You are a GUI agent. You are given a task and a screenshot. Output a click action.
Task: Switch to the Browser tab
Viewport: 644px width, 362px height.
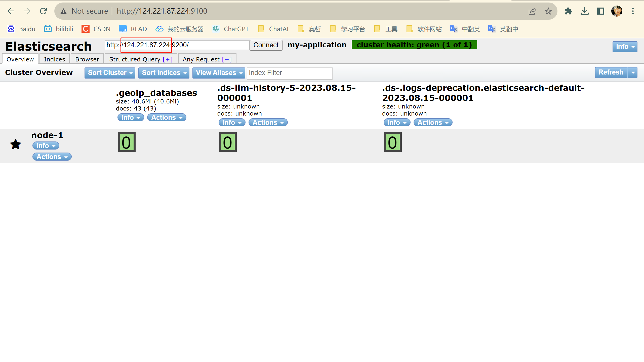87,59
